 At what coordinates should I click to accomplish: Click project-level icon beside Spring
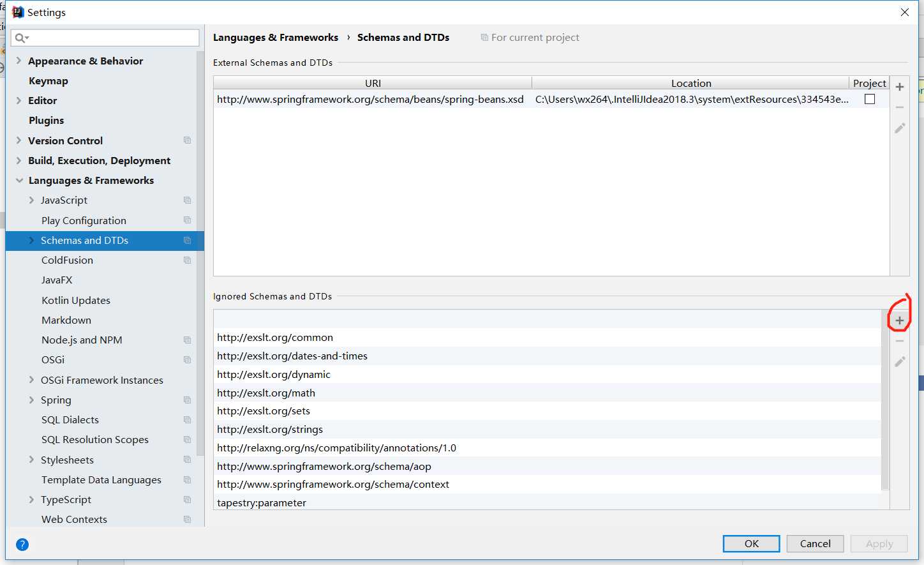[x=187, y=400]
